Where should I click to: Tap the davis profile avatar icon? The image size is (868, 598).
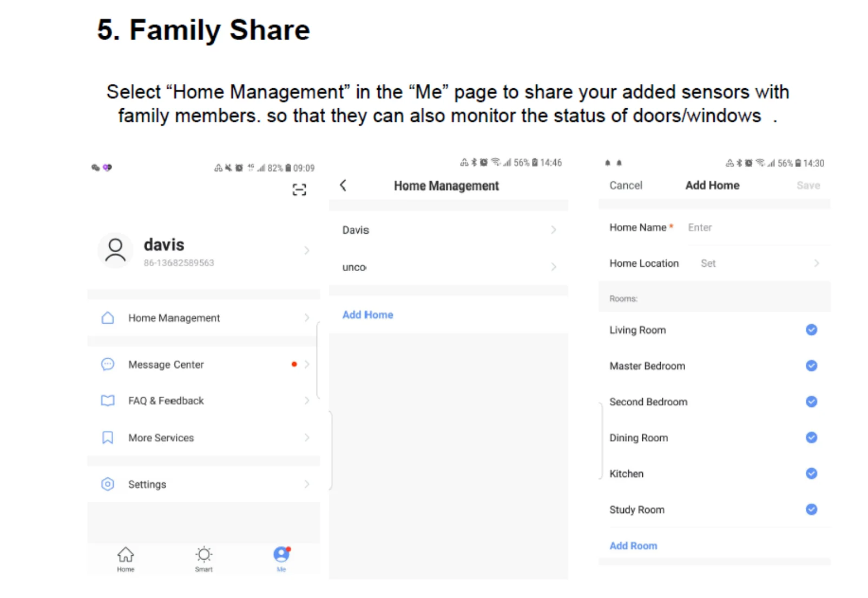point(115,251)
